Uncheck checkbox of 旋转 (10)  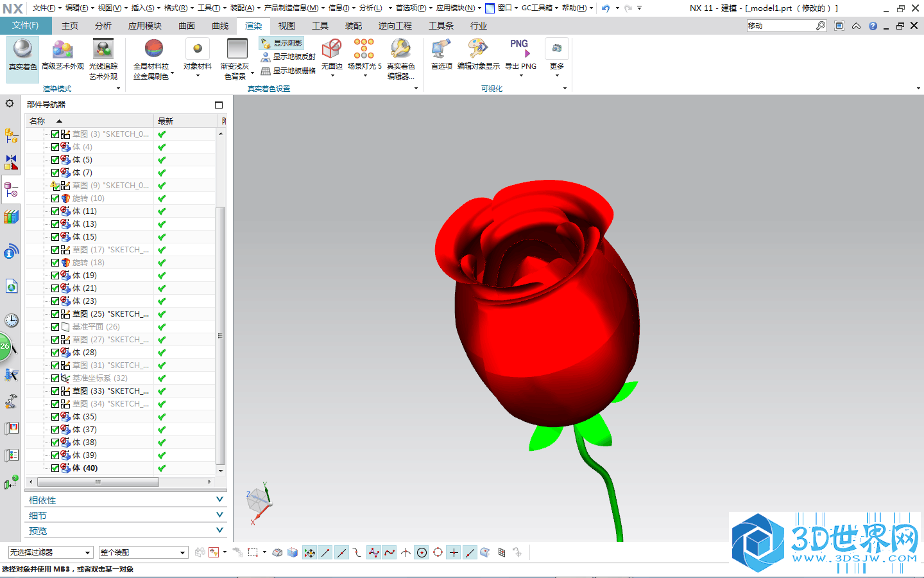coord(55,198)
